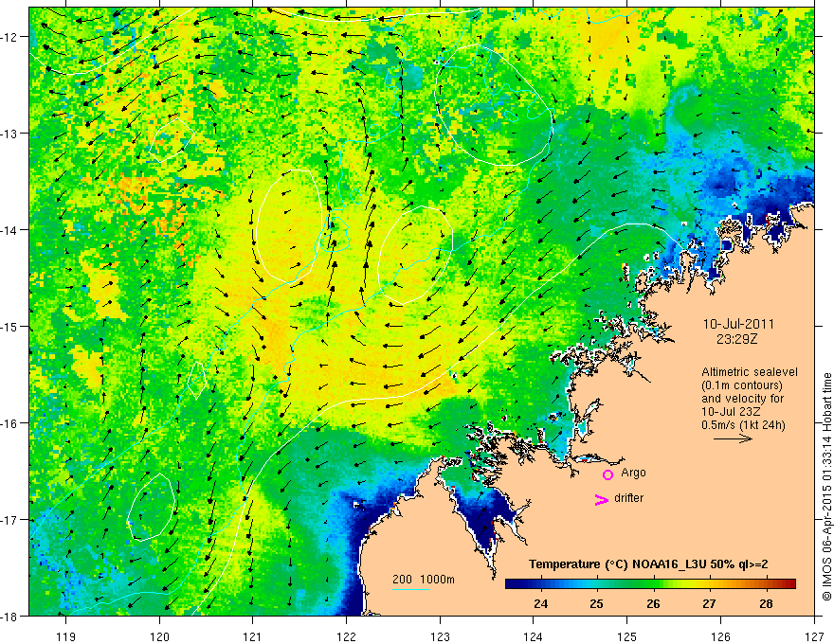Click the 0.5m/s velocity scale arrow

coord(733,438)
